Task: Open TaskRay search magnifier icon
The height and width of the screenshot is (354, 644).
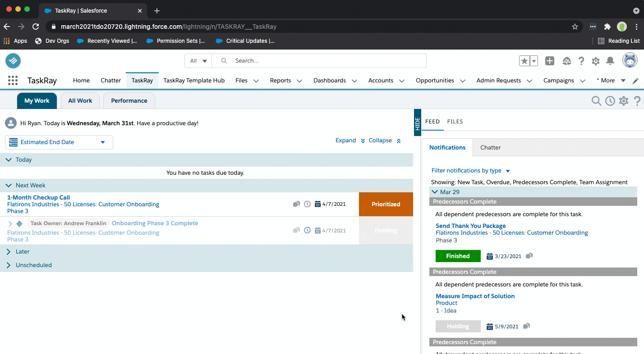Action: tap(597, 101)
